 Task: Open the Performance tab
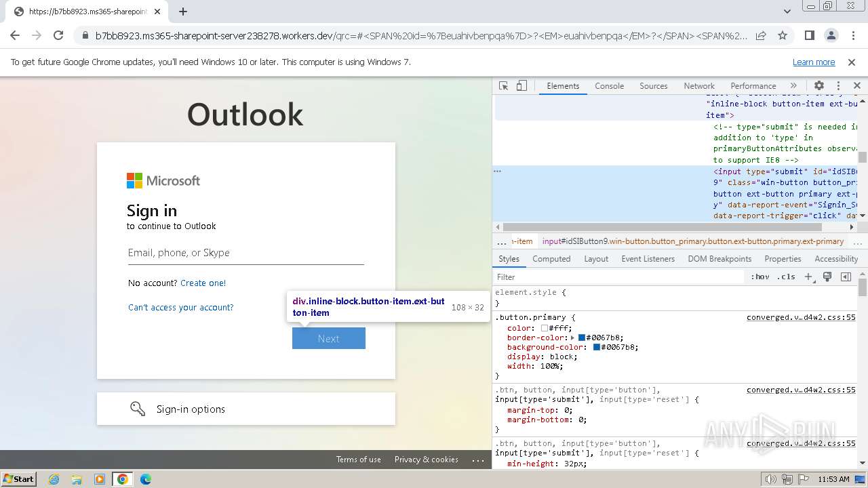click(753, 86)
